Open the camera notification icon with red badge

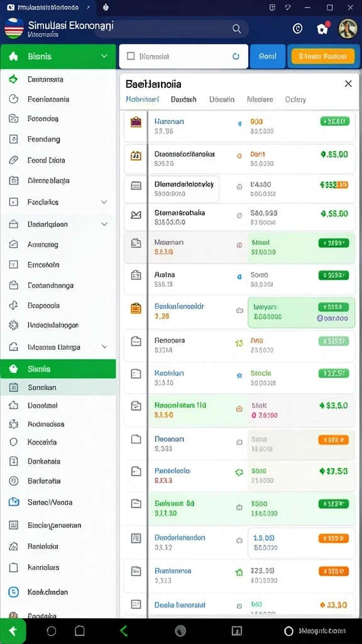(x=322, y=28)
